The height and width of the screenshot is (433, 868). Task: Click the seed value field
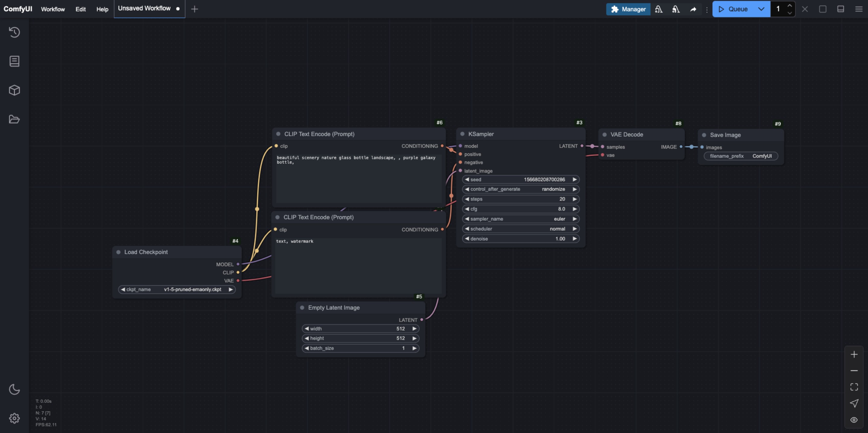(520, 180)
